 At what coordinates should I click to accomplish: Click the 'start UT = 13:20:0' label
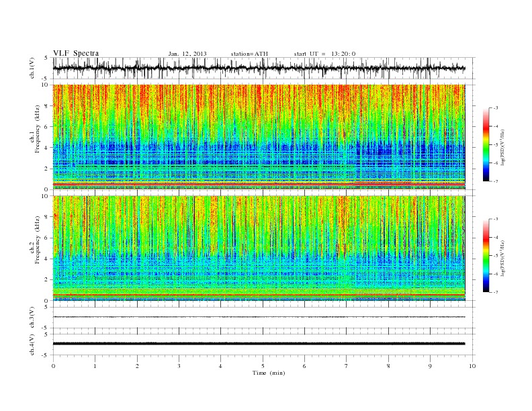(324, 54)
